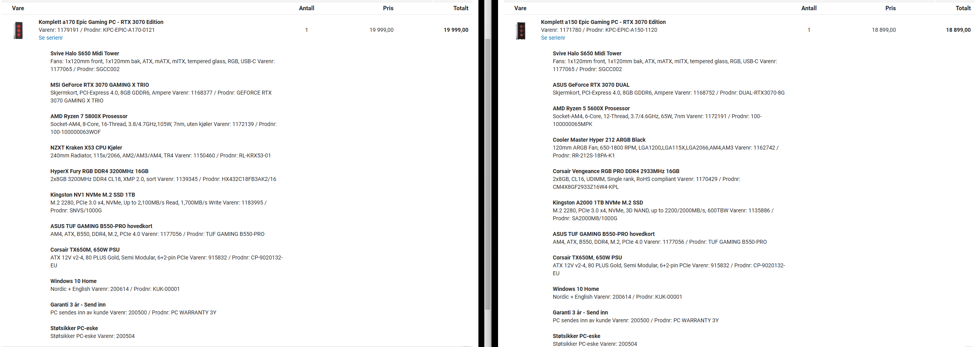Click 'Cooler Master Hyper 212 ARGB Black' heading
Image resolution: width=980 pixels, height=347 pixels.
coord(599,140)
